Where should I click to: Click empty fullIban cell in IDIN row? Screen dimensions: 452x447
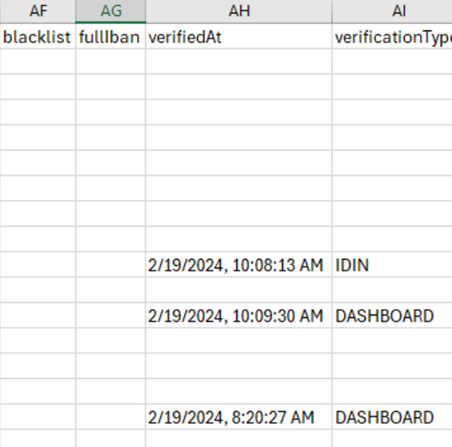(x=111, y=265)
